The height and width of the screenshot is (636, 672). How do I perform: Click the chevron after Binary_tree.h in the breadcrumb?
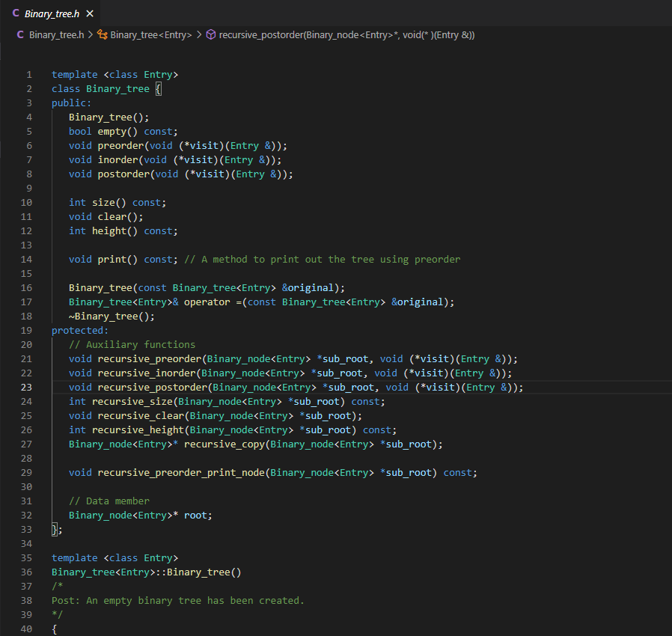91,34
